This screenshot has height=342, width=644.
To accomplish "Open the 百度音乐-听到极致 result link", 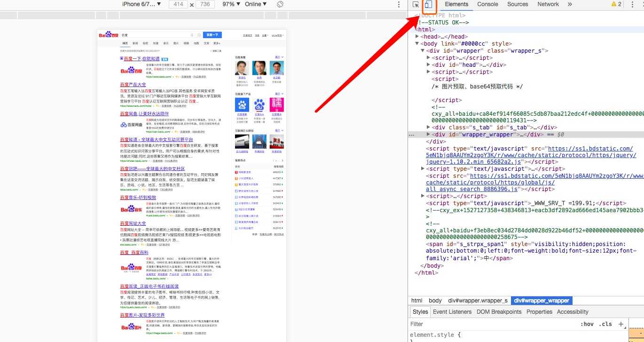I will pyautogui.click(x=138, y=198).
